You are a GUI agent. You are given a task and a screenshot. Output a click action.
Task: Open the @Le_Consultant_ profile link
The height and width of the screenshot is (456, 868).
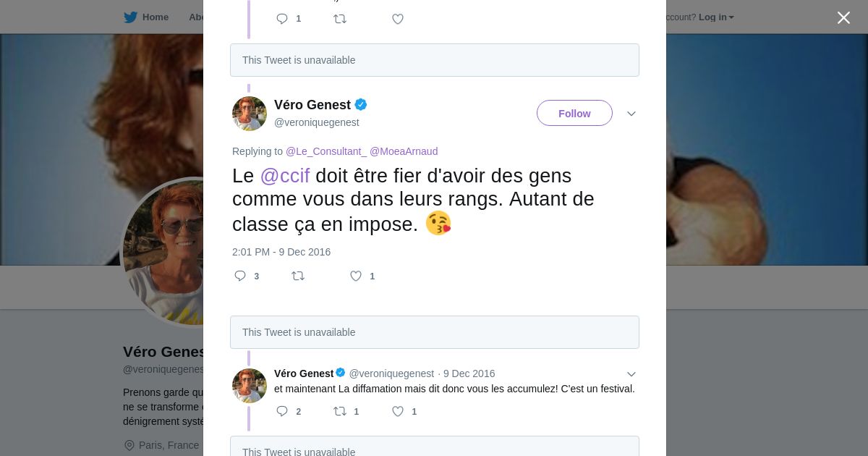point(326,151)
